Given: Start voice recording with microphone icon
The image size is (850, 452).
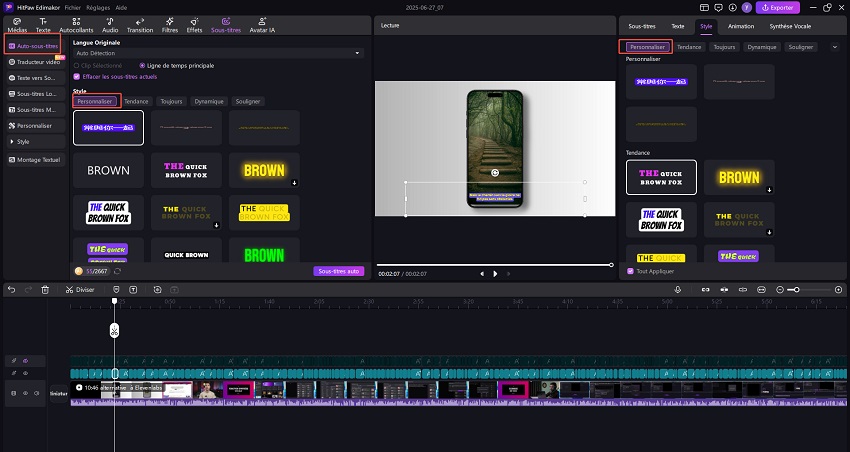Looking at the screenshot, I should tap(678, 290).
